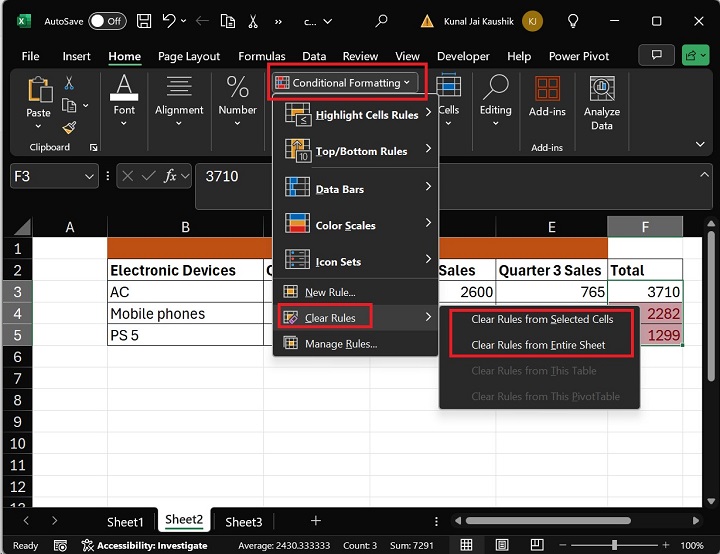Toggle the AutoSave switch
The width and height of the screenshot is (720, 554).
pyautogui.click(x=107, y=20)
